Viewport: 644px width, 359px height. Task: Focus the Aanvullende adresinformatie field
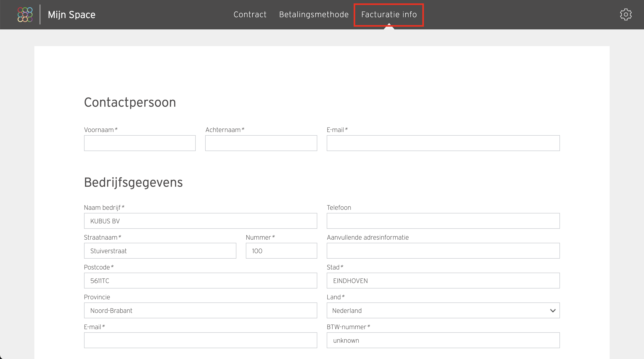tap(443, 251)
